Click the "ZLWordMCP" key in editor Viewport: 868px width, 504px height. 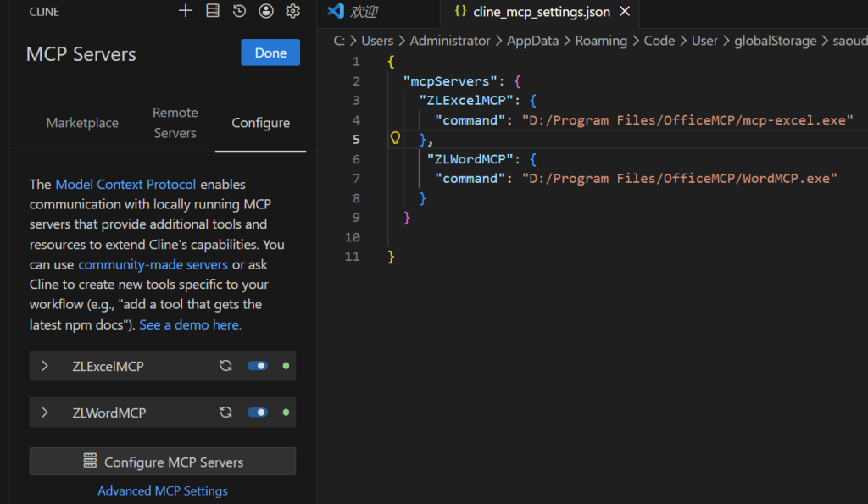tap(470, 159)
